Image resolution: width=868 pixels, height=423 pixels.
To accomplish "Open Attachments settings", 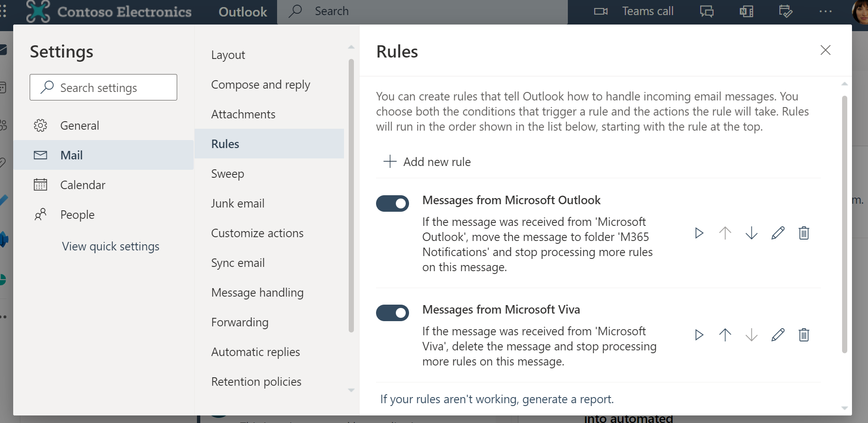I will coord(270,114).
